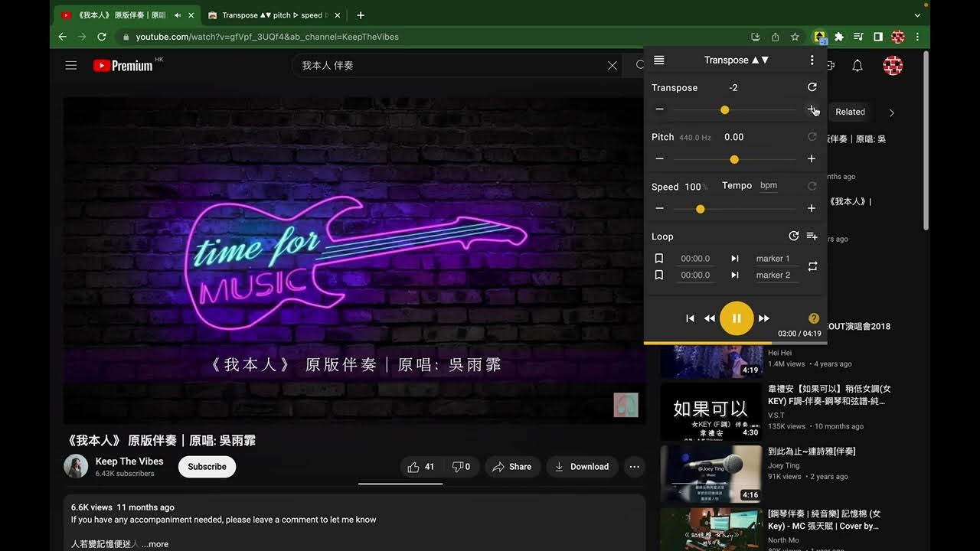
Task: Go to YouTube Premium home logo
Action: pos(122,66)
